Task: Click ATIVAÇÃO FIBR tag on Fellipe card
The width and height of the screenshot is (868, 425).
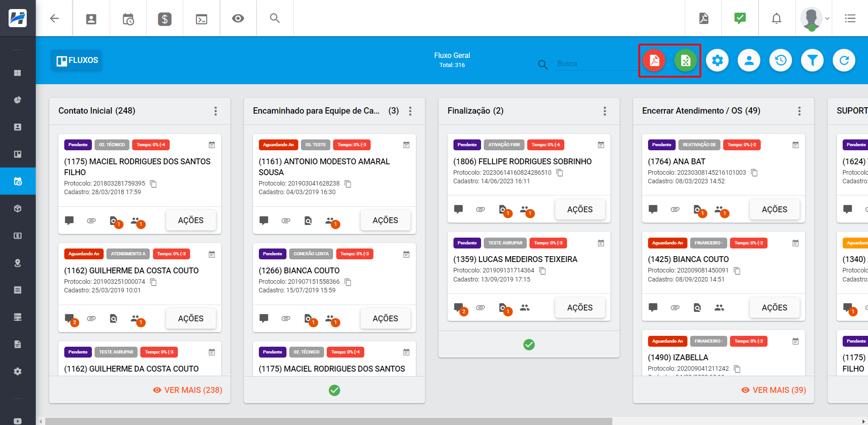Action: pyautogui.click(x=504, y=145)
